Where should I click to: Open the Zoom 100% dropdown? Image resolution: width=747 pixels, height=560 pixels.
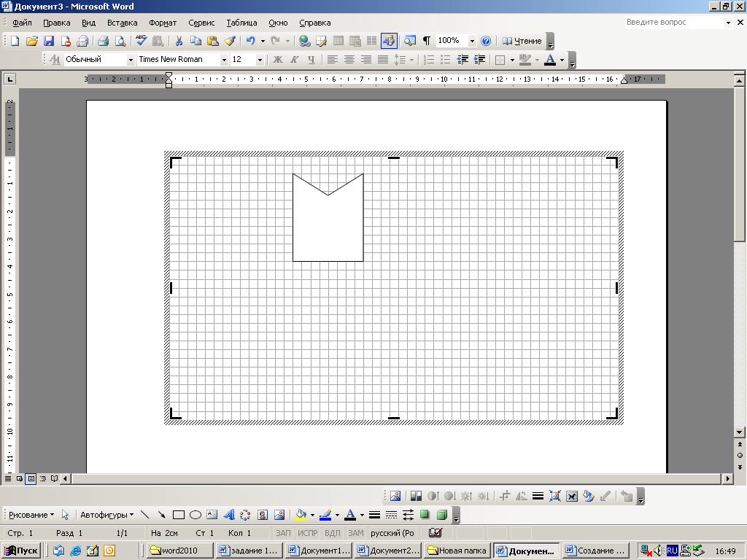point(472,41)
